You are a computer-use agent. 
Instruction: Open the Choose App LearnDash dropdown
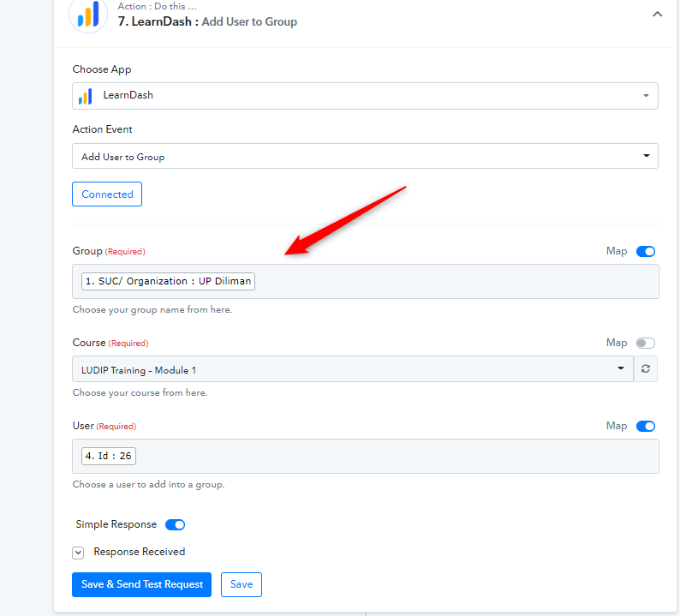point(365,96)
